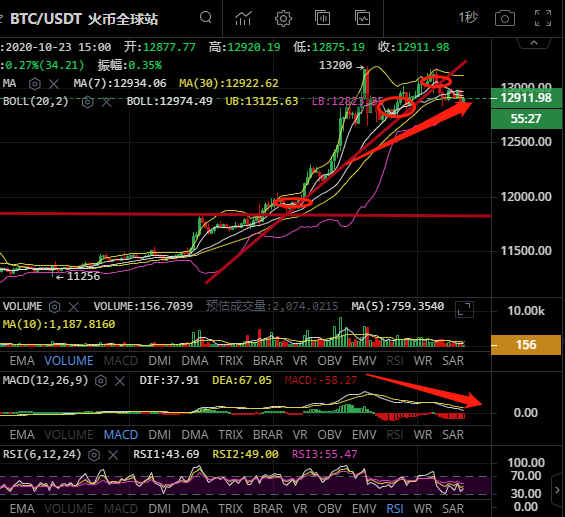The image size is (565, 517).
Task: Take a chart snapshot with camera icon
Action: click(x=504, y=18)
